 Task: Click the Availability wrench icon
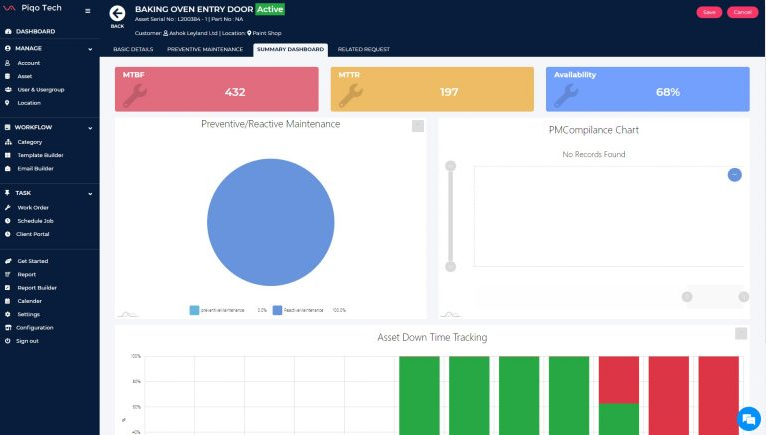pyautogui.click(x=565, y=93)
